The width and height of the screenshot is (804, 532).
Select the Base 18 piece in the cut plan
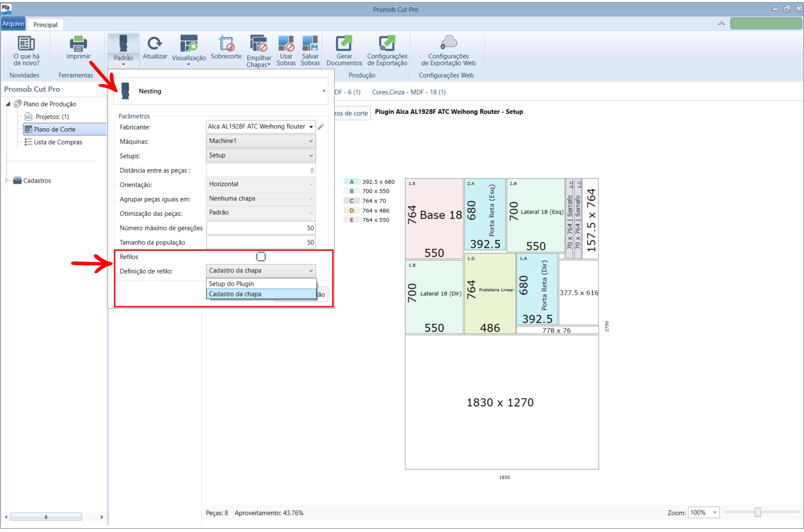434,219
